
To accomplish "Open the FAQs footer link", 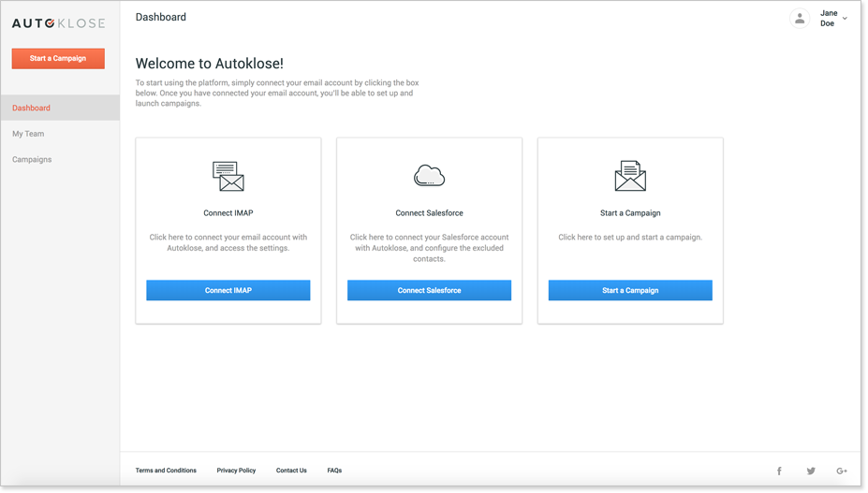I will click(334, 471).
